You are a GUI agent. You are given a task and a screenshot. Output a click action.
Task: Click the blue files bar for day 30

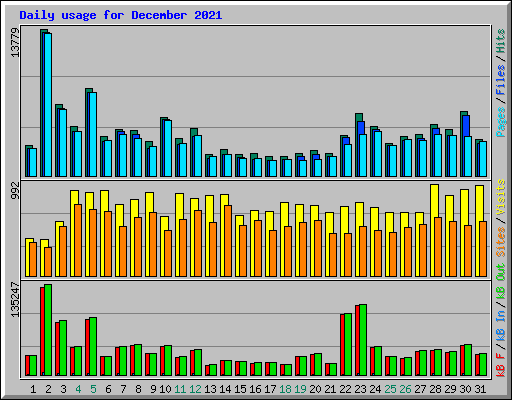click(466, 126)
